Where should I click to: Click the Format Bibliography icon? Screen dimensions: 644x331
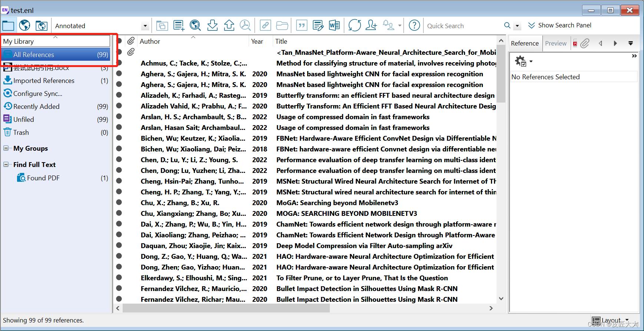[x=318, y=26]
